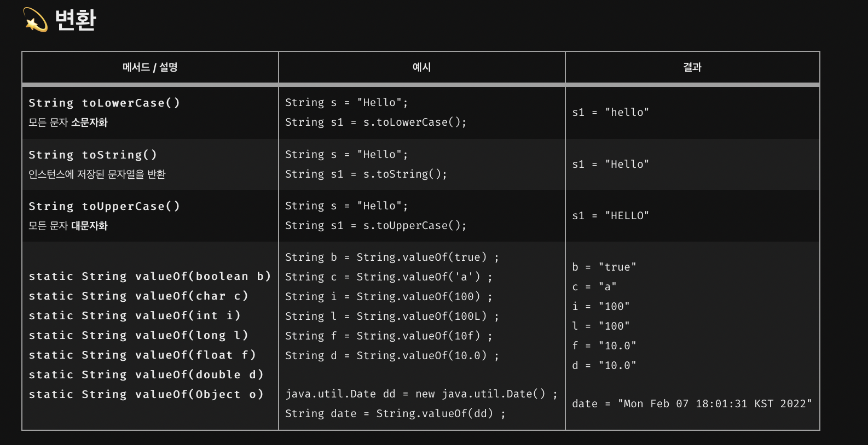Screen dimensions: 868x445
Task: Click the dizzy star emoji icon
Action: [x=36, y=20]
